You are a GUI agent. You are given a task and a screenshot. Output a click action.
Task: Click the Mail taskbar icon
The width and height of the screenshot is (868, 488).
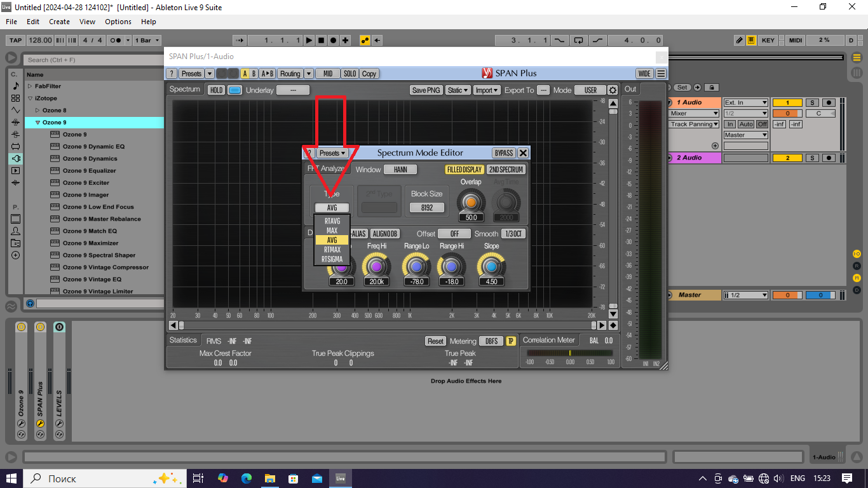click(316, 478)
